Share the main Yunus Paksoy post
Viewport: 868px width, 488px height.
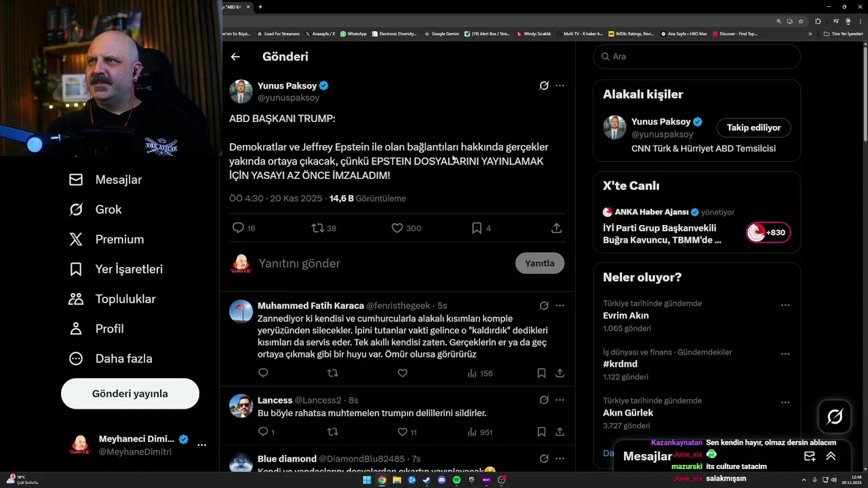(x=557, y=228)
